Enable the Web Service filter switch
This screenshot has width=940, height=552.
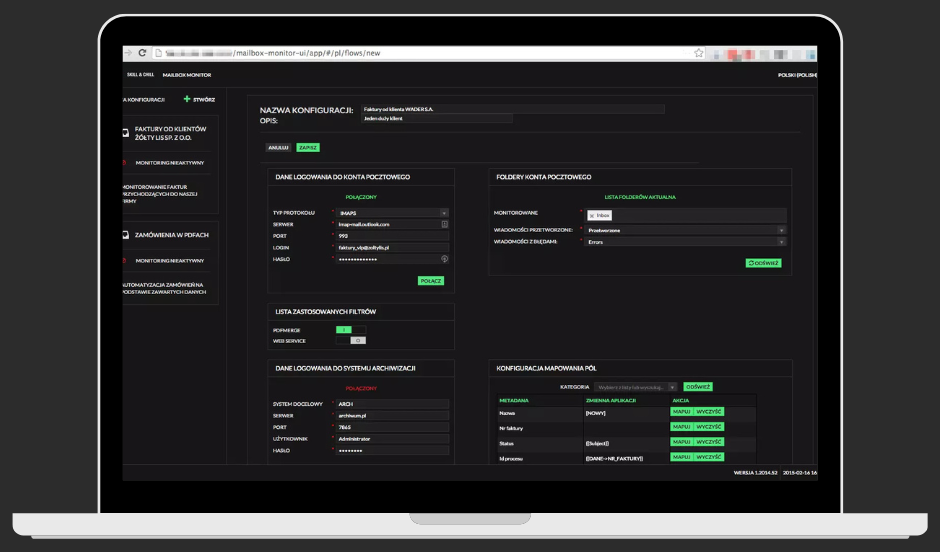[350, 340]
